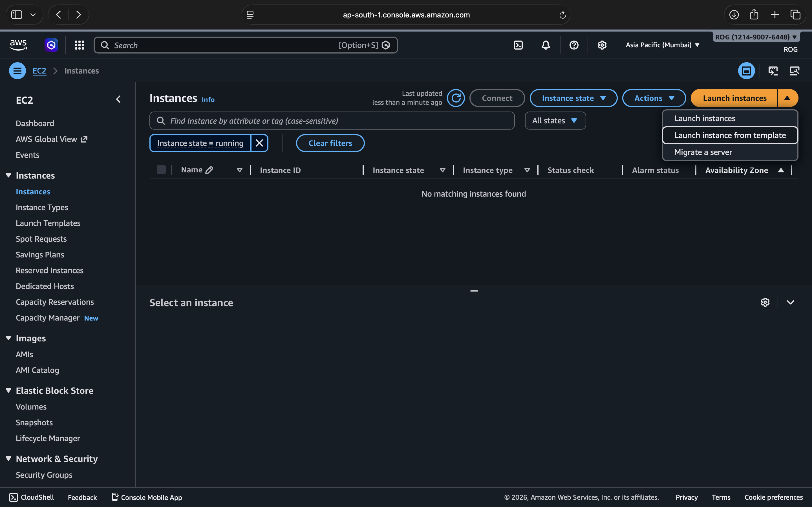Toggle the hamburger navigation menu button
Image resolution: width=812 pixels, height=507 pixels.
17,71
